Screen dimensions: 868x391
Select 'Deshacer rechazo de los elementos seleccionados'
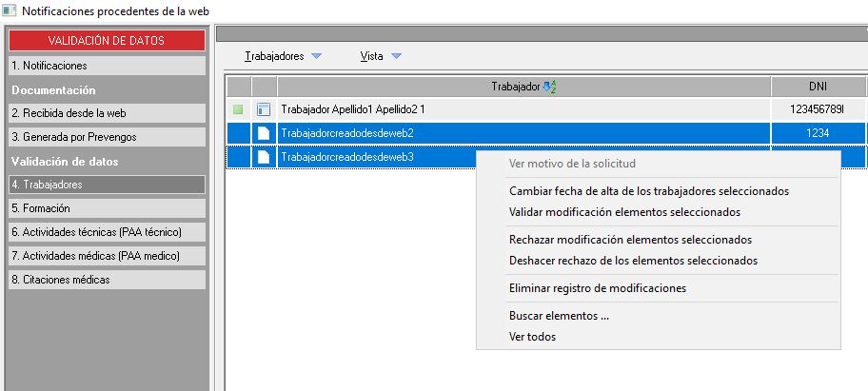(x=633, y=260)
